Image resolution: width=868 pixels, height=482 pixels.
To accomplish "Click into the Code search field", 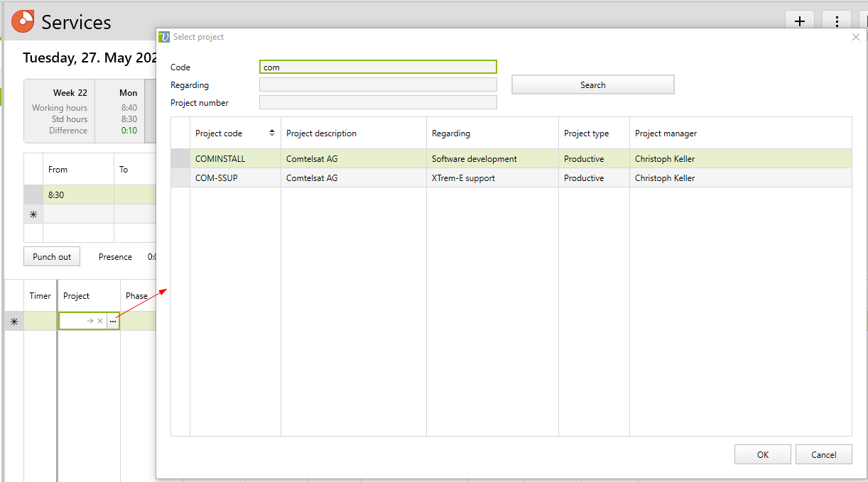I will 378,67.
